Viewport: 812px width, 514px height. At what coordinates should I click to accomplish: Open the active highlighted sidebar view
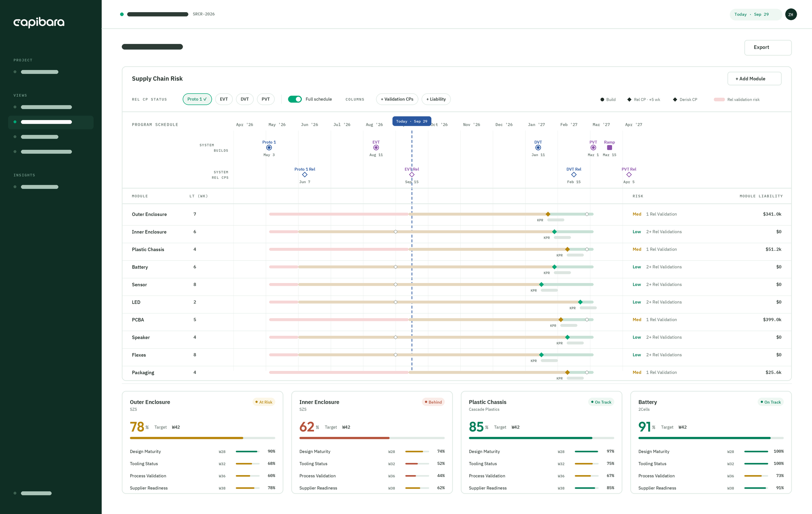click(51, 122)
